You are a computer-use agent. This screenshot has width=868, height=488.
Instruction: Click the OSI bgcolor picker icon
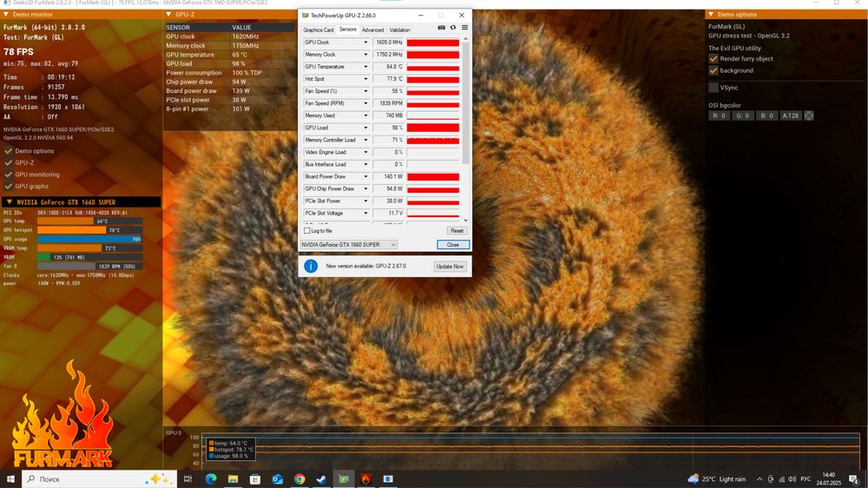pos(809,115)
